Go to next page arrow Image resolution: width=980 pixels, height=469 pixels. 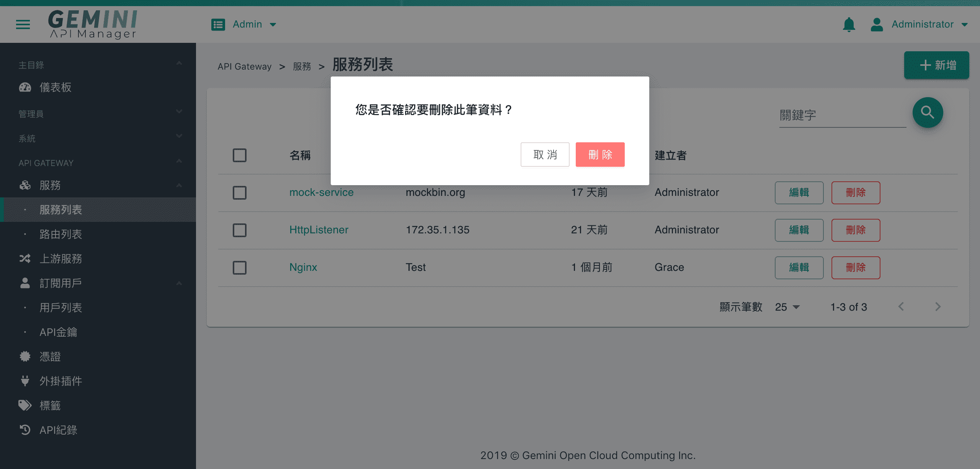tap(938, 306)
